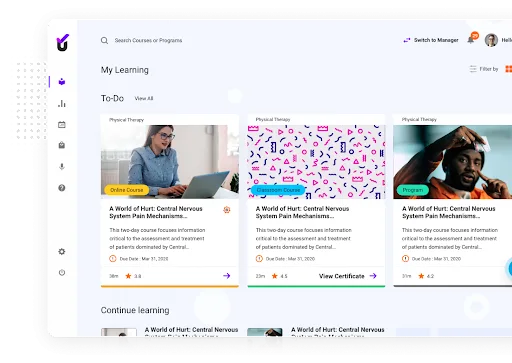The height and width of the screenshot is (363, 512).
Task: Click the green Program badge
Action: coord(412,190)
